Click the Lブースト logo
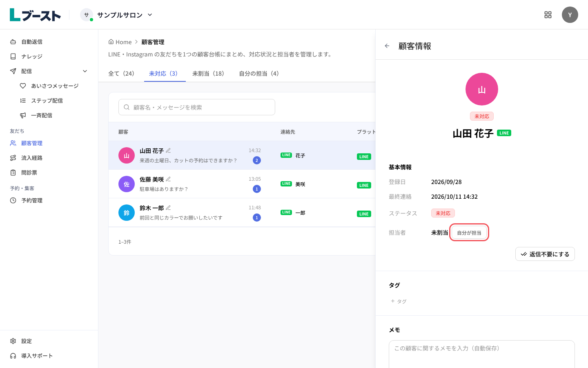The image size is (588, 368). tap(35, 15)
